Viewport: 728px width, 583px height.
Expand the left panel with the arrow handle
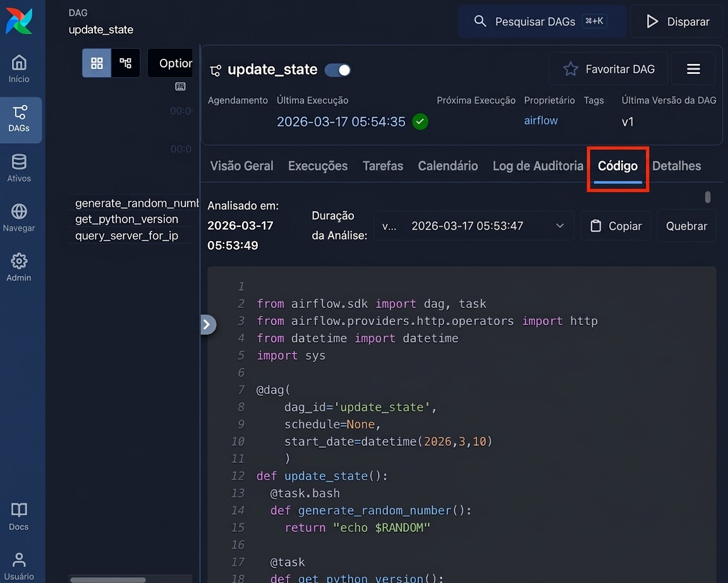(207, 324)
